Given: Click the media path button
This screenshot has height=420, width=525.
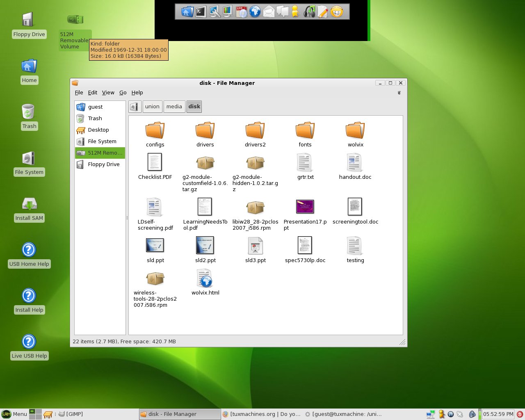Looking at the screenshot, I should coord(174,107).
